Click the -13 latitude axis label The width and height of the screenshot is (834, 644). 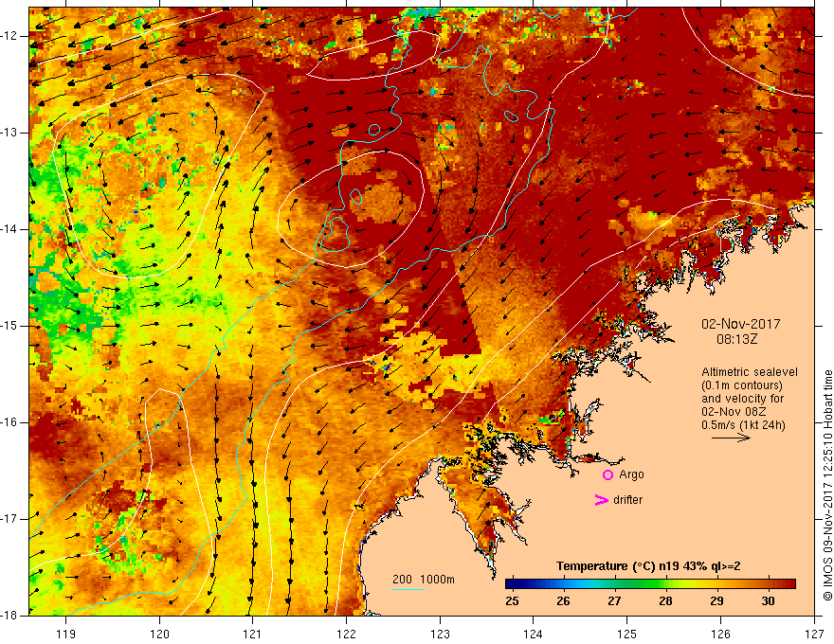(x=10, y=133)
